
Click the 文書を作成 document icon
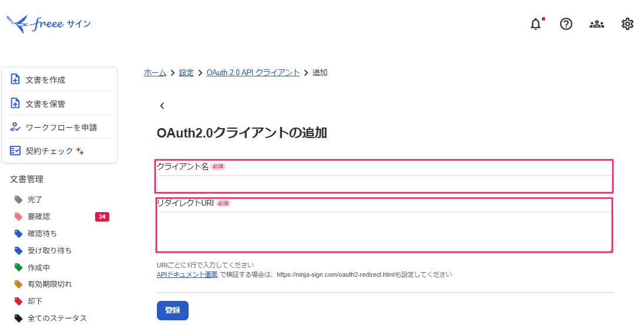click(15, 79)
